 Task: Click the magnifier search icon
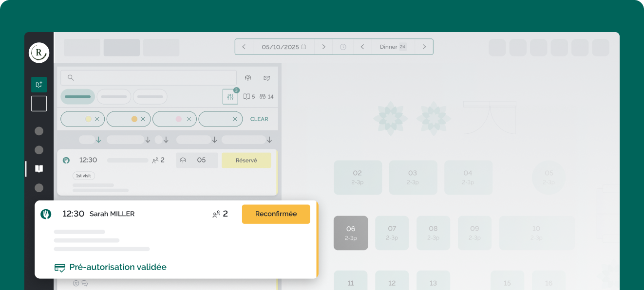pyautogui.click(x=71, y=78)
